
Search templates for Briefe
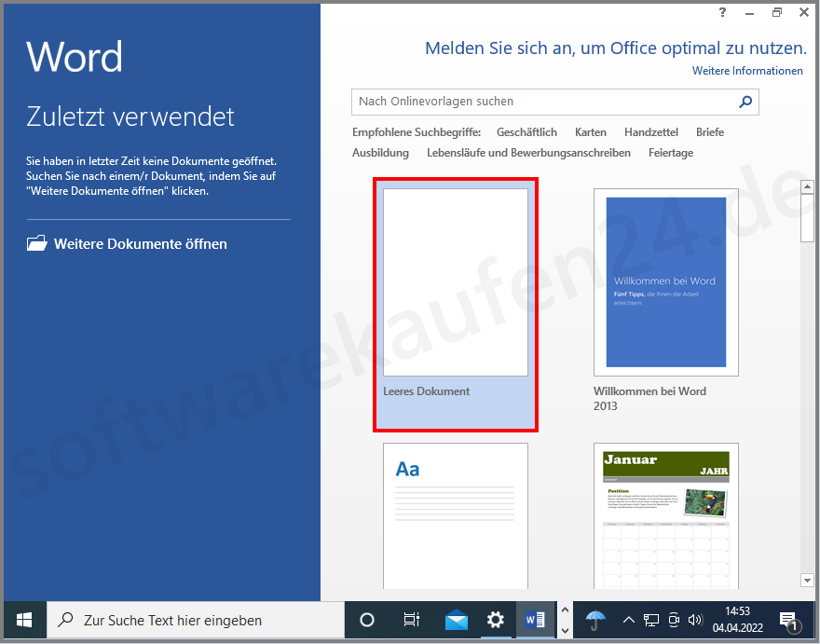point(710,132)
